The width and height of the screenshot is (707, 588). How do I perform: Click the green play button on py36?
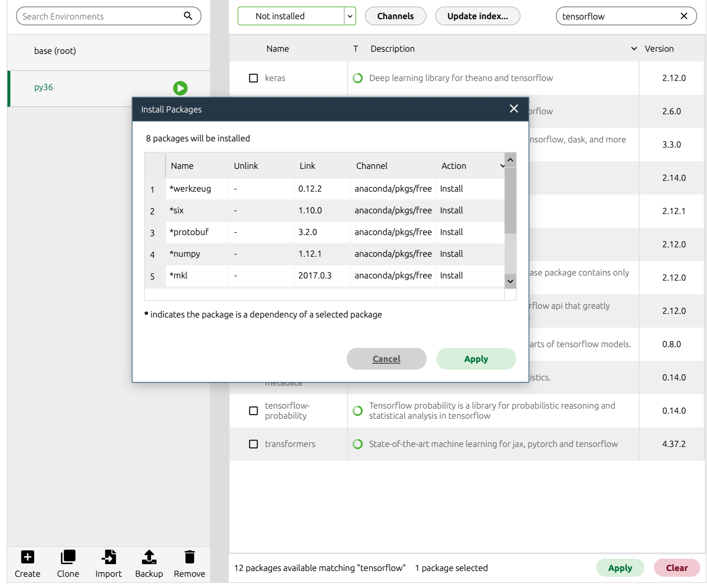point(180,88)
